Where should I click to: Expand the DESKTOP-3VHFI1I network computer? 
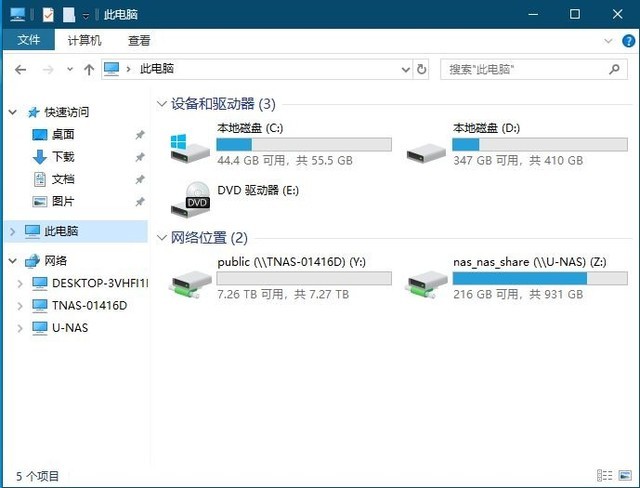[20, 283]
